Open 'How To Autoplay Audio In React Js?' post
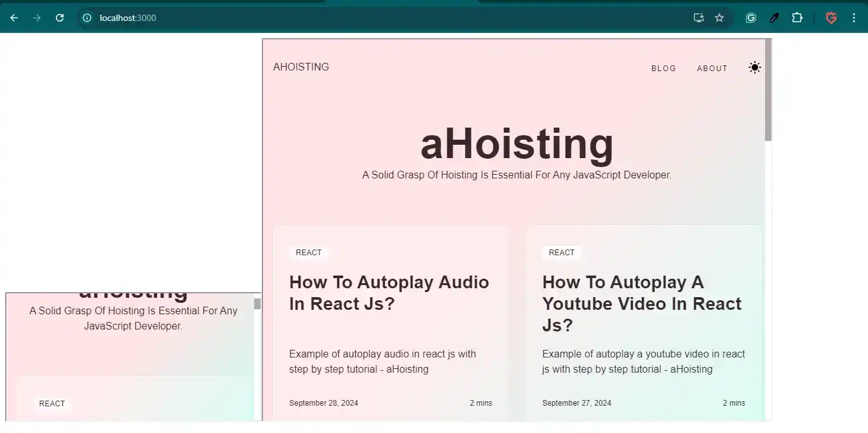The width and height of the screenshot is (868, 433). (x=389, y=293)
